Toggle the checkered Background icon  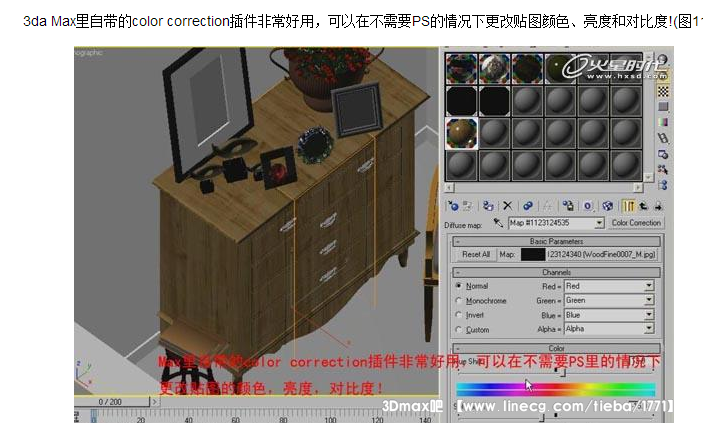pyautogui.click(x=663, y=92)
